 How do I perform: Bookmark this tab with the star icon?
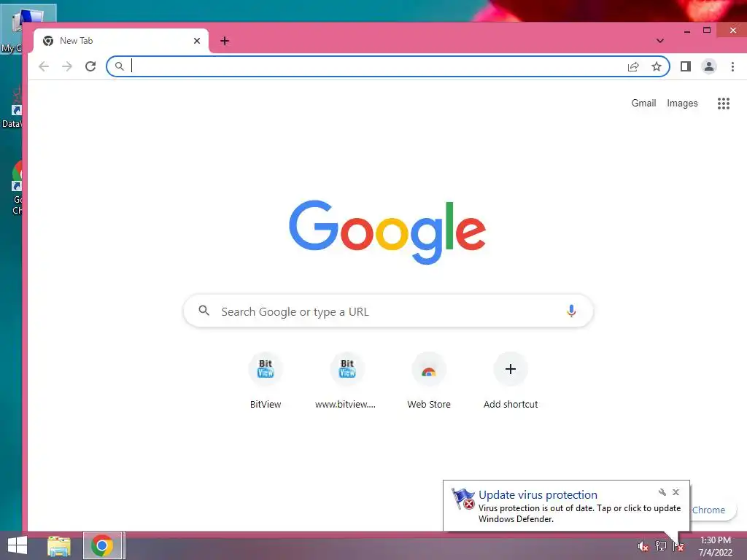(x=657, y=66)
